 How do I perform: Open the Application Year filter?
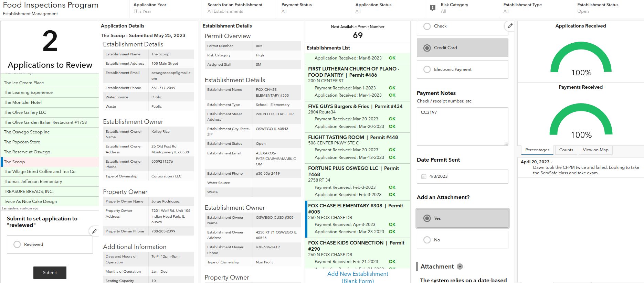point(165,8)
